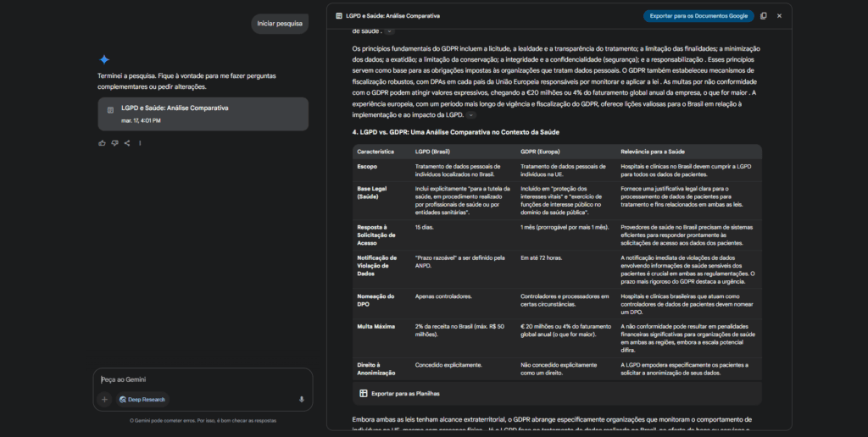The width and height of the screenshot is (868, 437).
Task: Close the research report panel
Action: (780, 16)
